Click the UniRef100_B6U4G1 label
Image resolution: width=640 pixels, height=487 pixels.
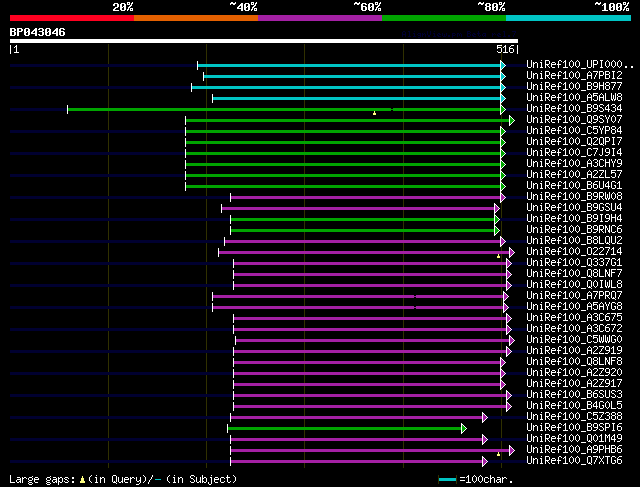[x=574, y=186]
